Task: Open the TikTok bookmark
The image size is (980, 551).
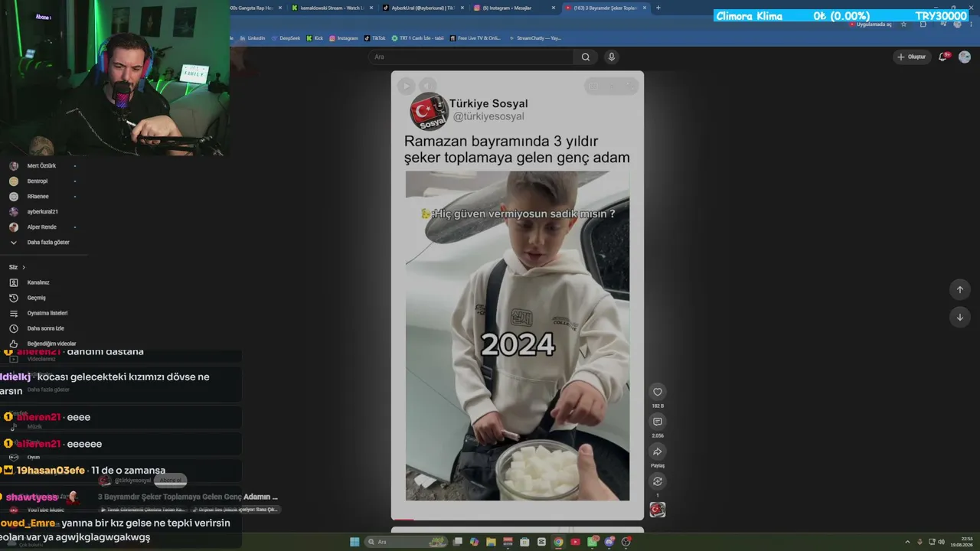Action: coord(375,37)
